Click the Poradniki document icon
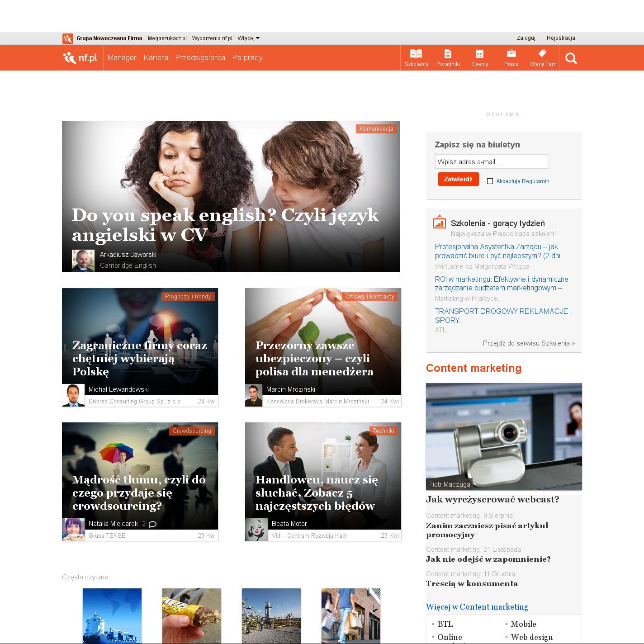This screenshot has width=644, height=644. click(448, 54)
